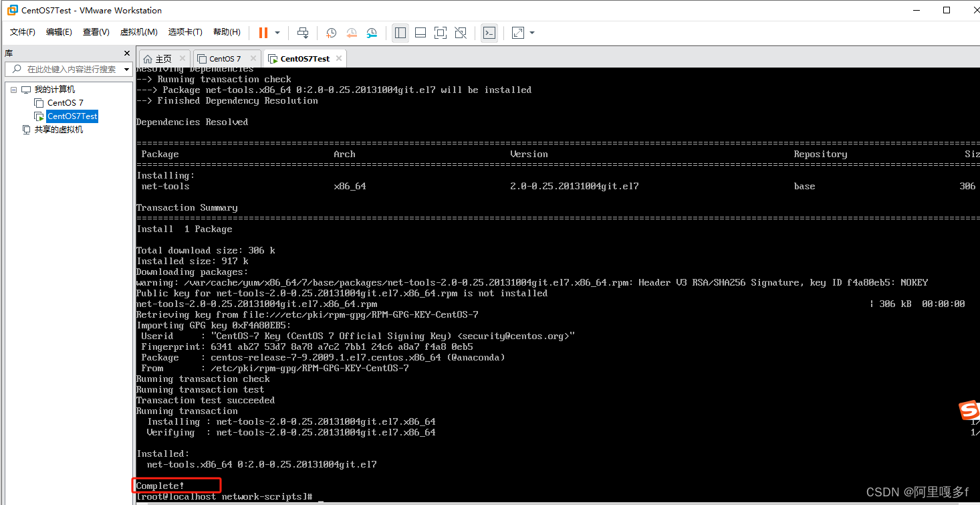This screenshot has width=980, height=505.
Task: Switch to Unity mode
Action: [460, 32]
